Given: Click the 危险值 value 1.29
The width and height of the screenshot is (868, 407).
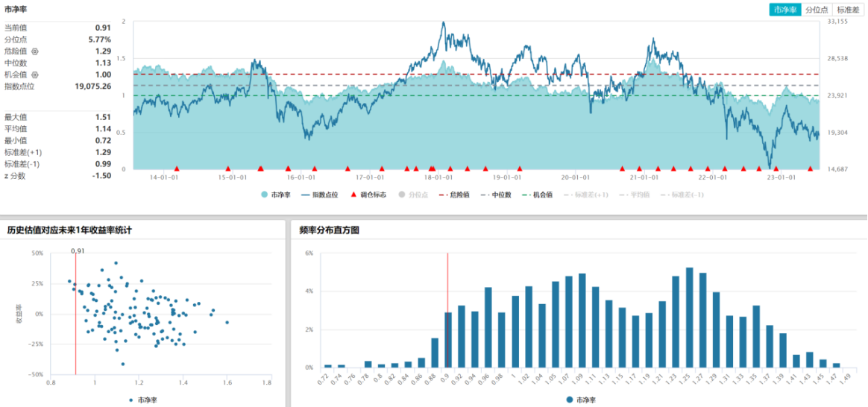Looking at the screenshot, I should point(104,51).
